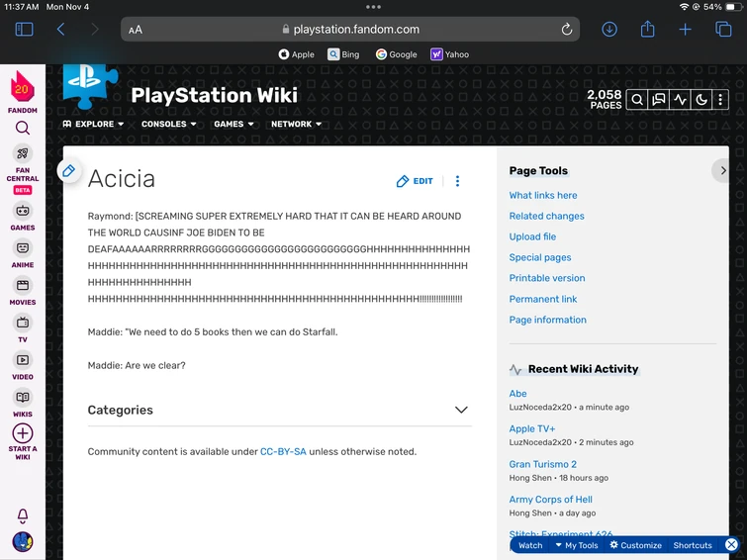Open the Consoles dropdown menu
The width and height of the screenshot is (747, 560).
(168, 125)
